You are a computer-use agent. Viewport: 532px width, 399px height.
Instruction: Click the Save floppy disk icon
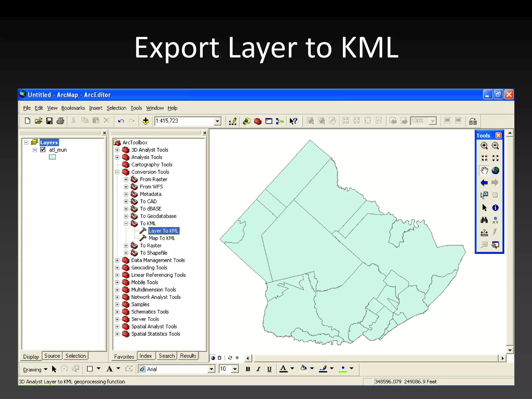coord(49,121)
